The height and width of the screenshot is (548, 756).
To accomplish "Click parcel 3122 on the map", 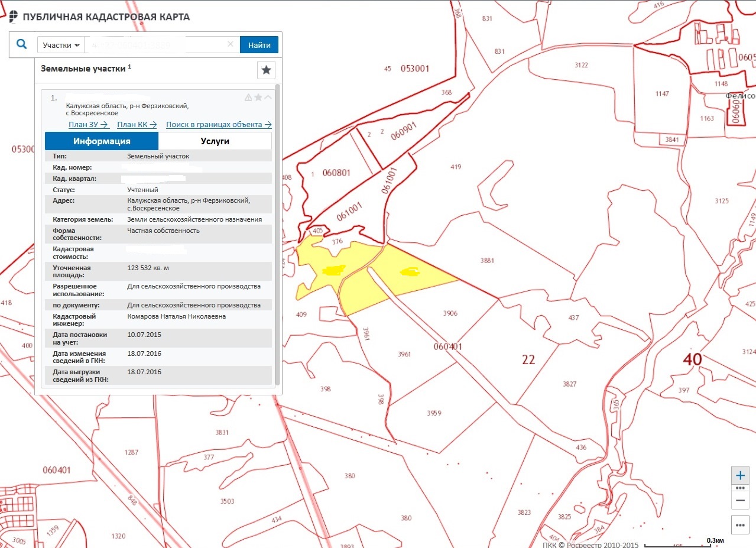I will coord(581,65).
